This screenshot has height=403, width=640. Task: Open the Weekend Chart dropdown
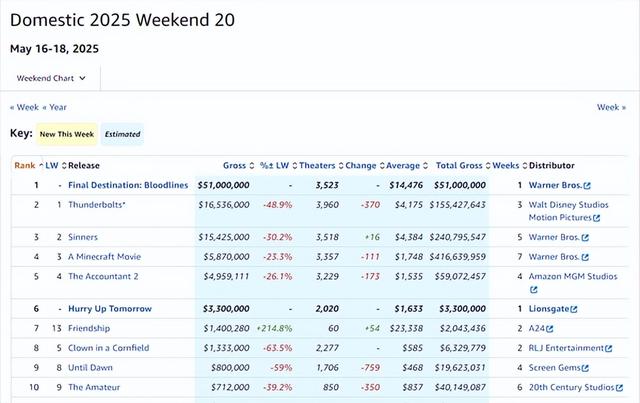pos(51,78)
